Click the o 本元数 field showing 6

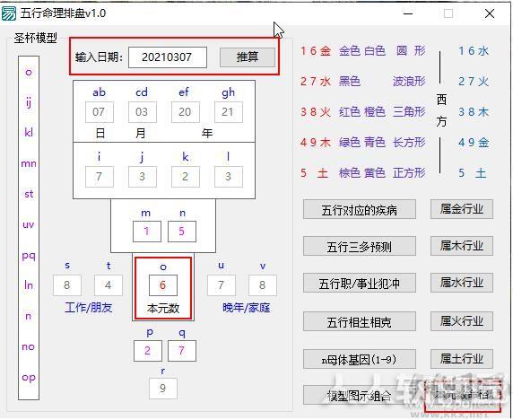(163, 285)
